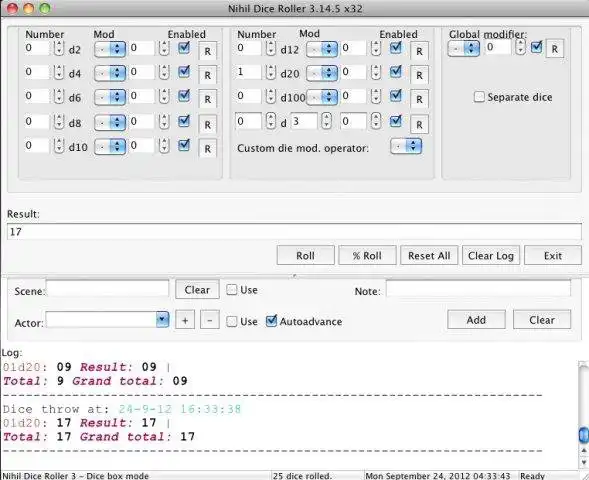Open the Global modifier operator dropdown
Screen dimensions: 589x480
tap(464, 48)
